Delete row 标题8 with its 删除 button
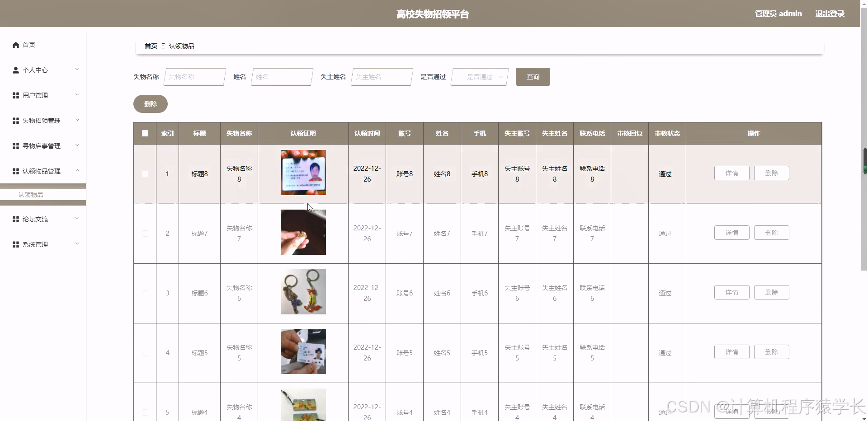 click(x=772, y=173)
